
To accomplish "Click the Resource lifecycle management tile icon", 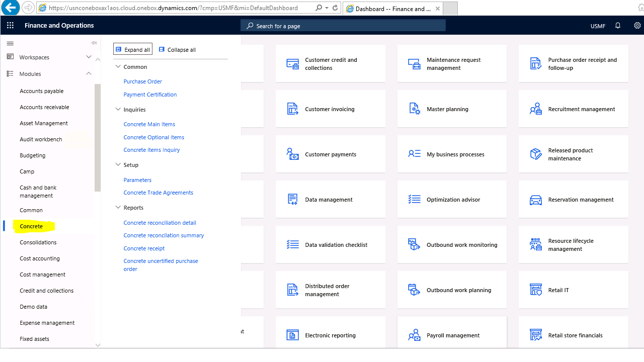I will pos(536,245).
